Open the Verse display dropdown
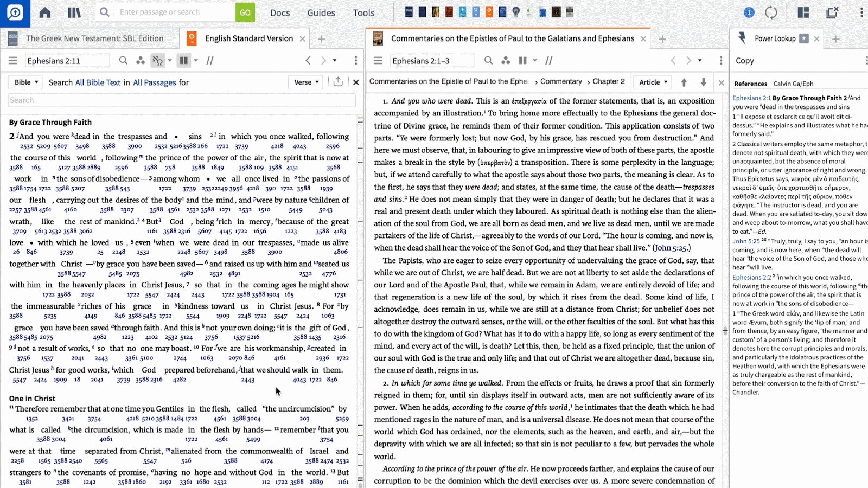Viewport: 868px width, 488px height. click(x=306, y=82)
